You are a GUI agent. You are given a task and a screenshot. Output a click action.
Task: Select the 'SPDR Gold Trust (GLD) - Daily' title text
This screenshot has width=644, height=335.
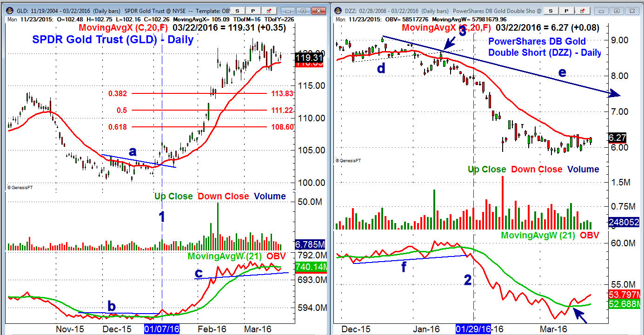113,39
